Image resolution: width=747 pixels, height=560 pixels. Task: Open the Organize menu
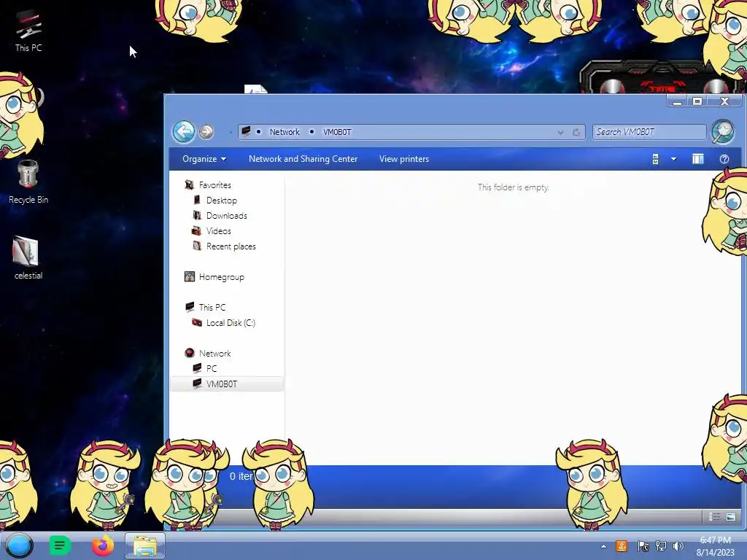click(x=204, y=159)
